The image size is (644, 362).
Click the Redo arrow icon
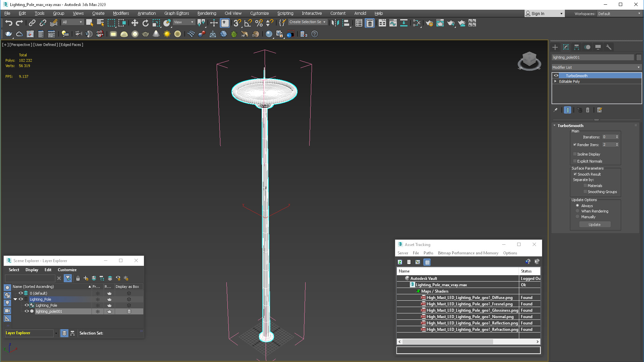(x=19, y=23)
